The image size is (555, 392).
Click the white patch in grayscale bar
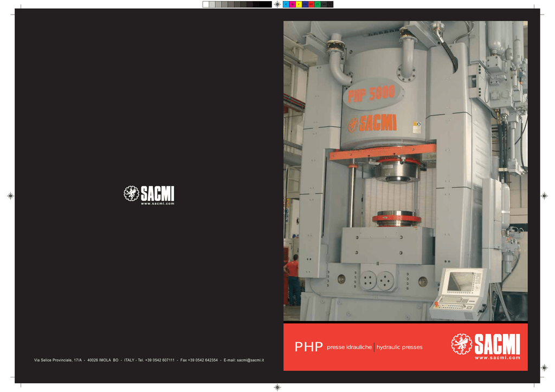[x=205, y=4]
